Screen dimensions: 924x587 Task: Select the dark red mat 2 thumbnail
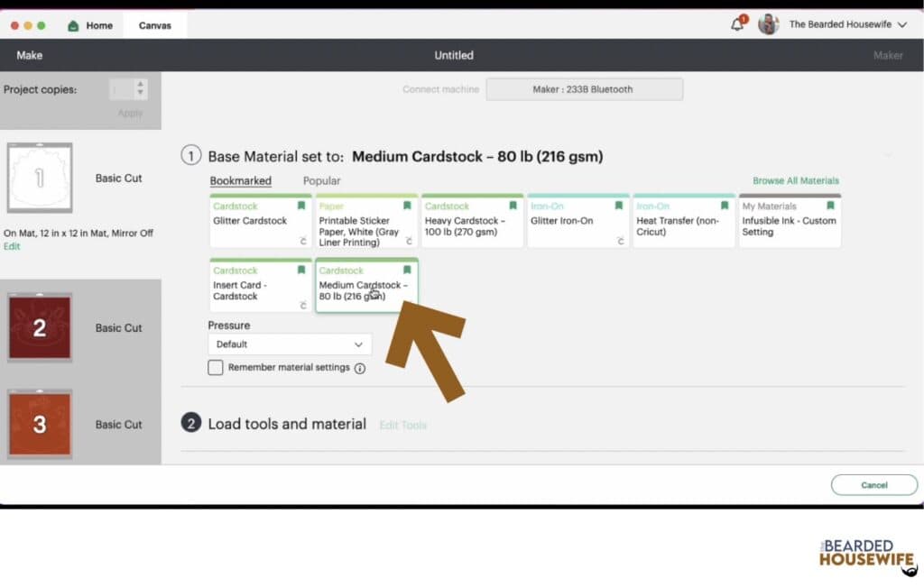(x=40, y=327)
